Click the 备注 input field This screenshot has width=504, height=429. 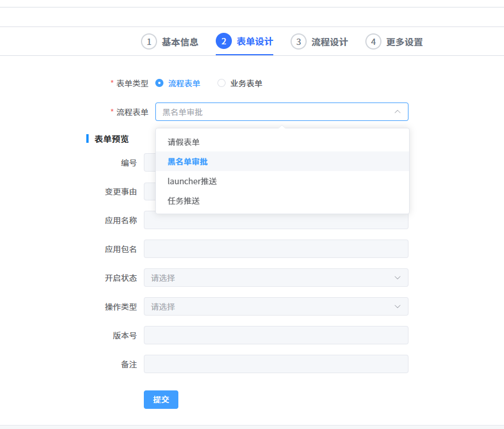pyautogui.click(x=276, y=364)
